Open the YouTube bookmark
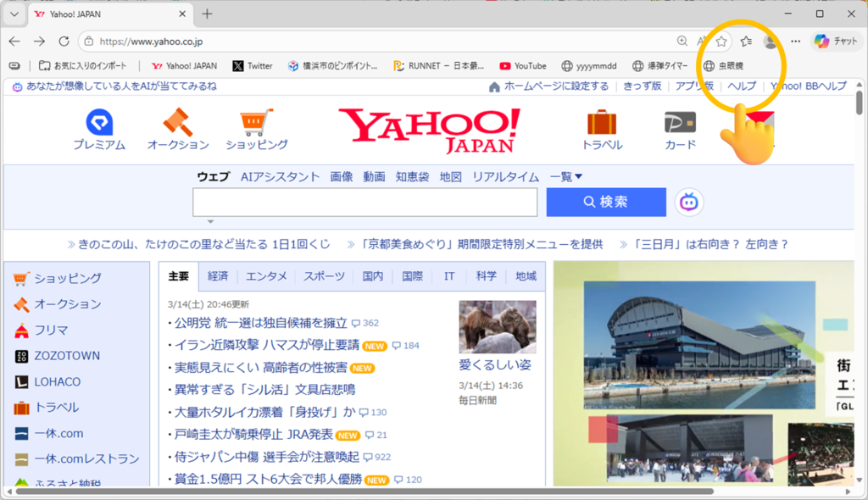 coord(522,65)
